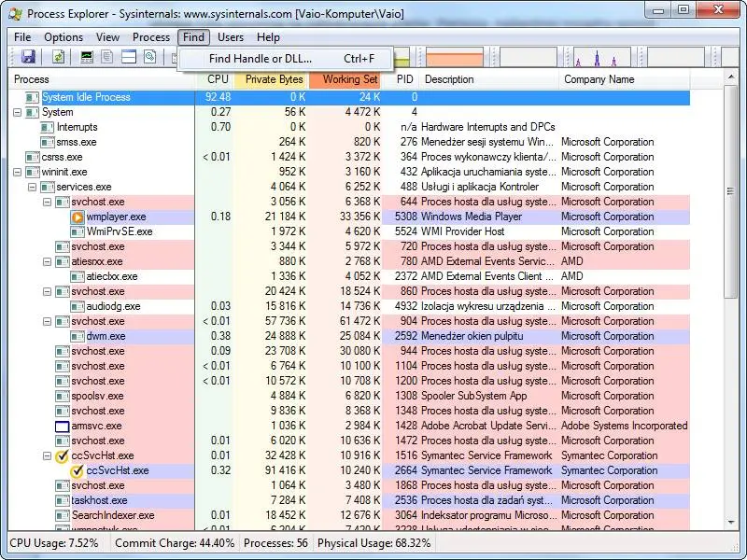
Task: Click the Save toolbar icon
Action: click(x=28, y=58)
